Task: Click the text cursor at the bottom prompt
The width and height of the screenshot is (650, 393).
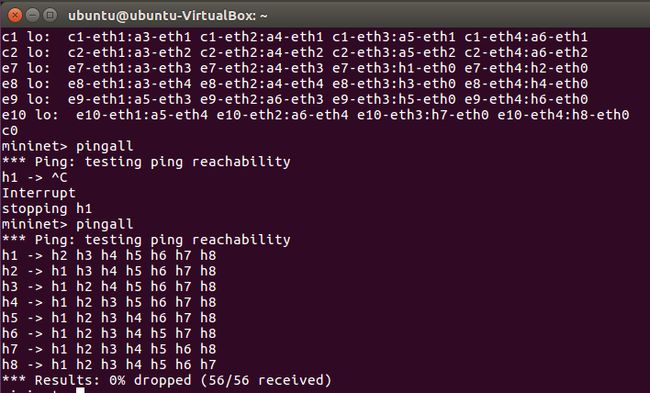Action: (x=80, y=390)
